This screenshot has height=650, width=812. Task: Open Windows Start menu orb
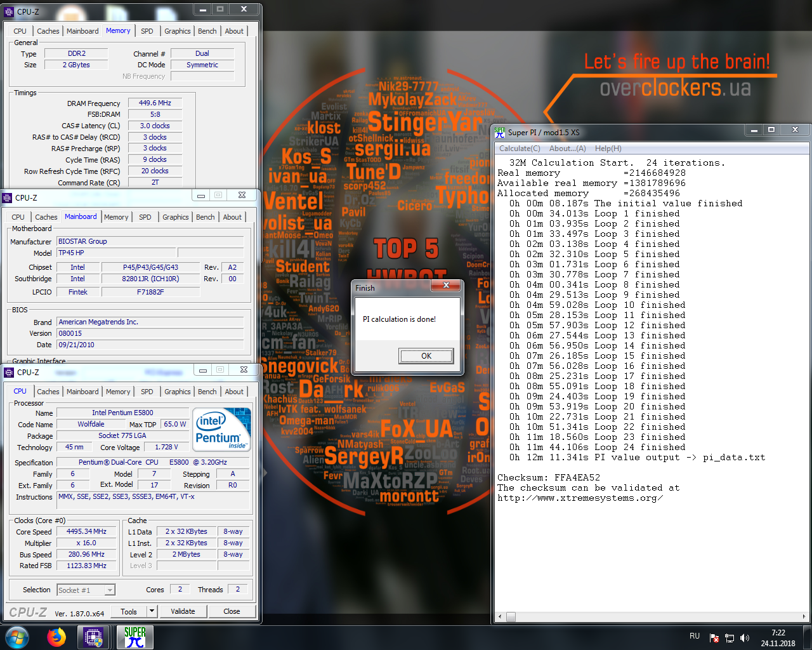coord(16,637)
